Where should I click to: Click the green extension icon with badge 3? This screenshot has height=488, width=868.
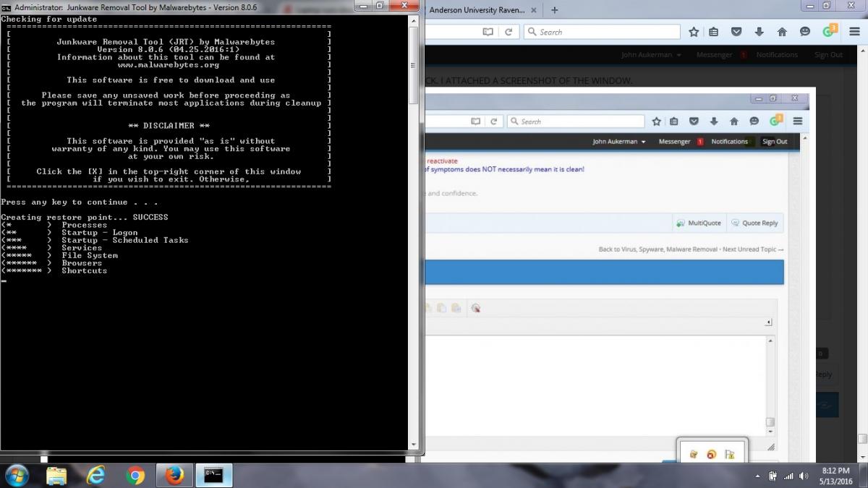(x=829, y=31)
